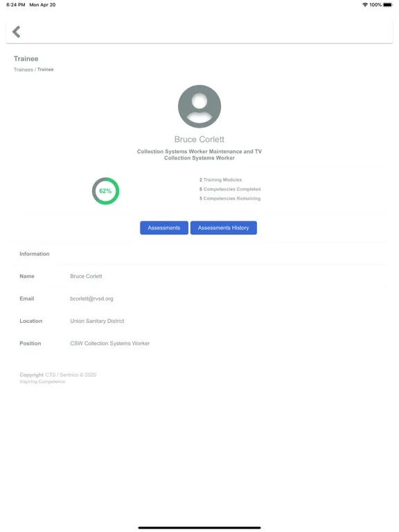Click the Location field label
Image resolution: width=399 pixels, height=532 pixels.
[31, 321]
